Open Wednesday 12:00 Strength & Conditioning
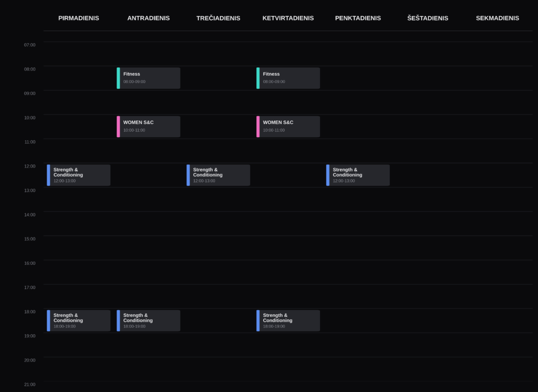 point(218,175)
